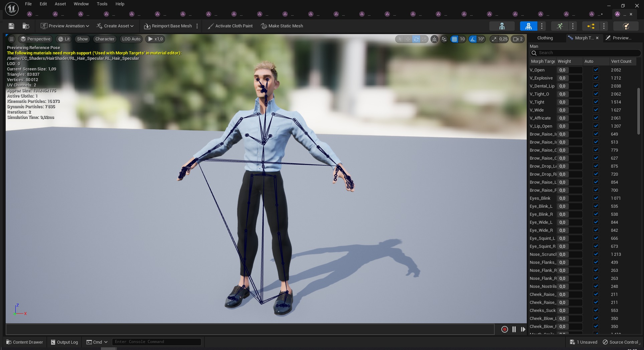Viewport: 644px width, 350px height.
Task: Uncheck the Auto checkbox for Eyes_Blink
Action: click(596, 198)
